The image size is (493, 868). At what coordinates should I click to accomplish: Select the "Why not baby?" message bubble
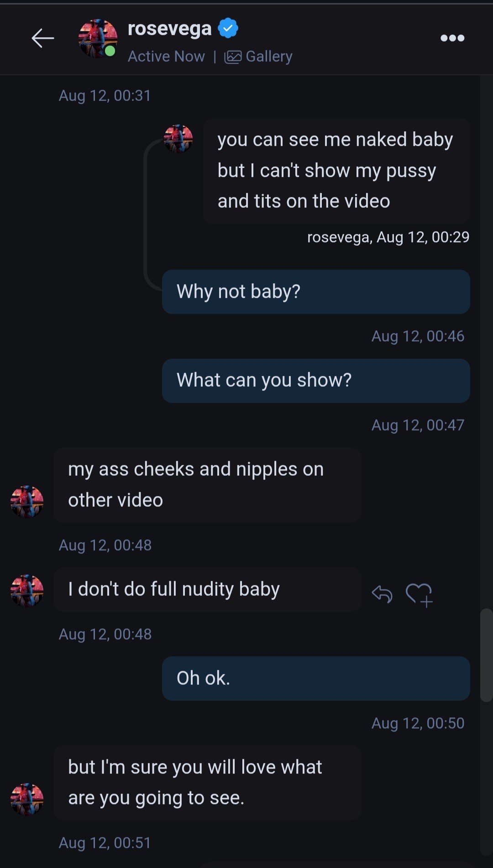[x=316, y=292]
